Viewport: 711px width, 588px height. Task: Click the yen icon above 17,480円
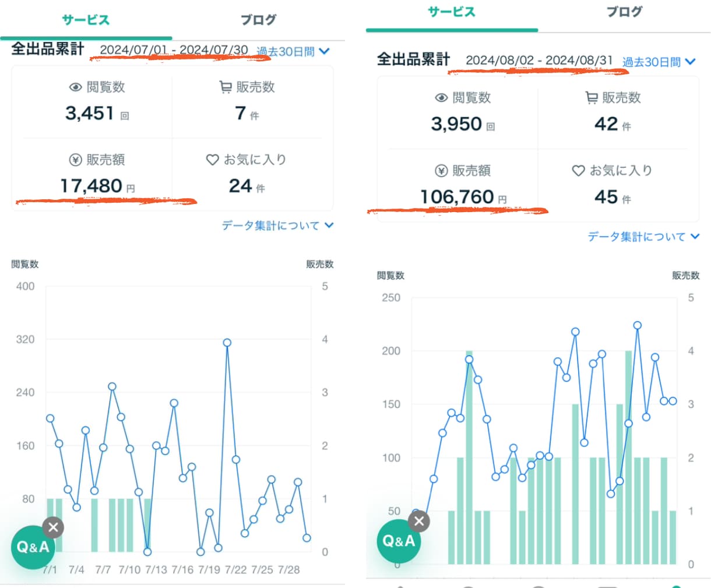tap(75, 160)
